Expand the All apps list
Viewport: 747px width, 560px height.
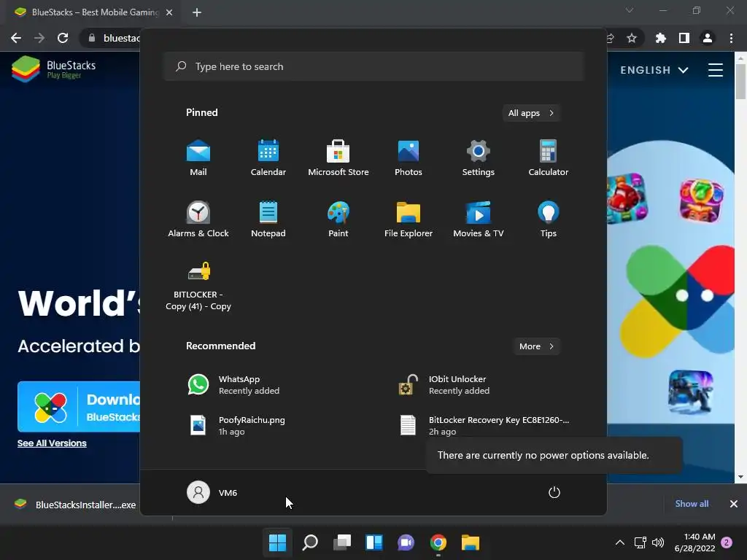[531, 113]
